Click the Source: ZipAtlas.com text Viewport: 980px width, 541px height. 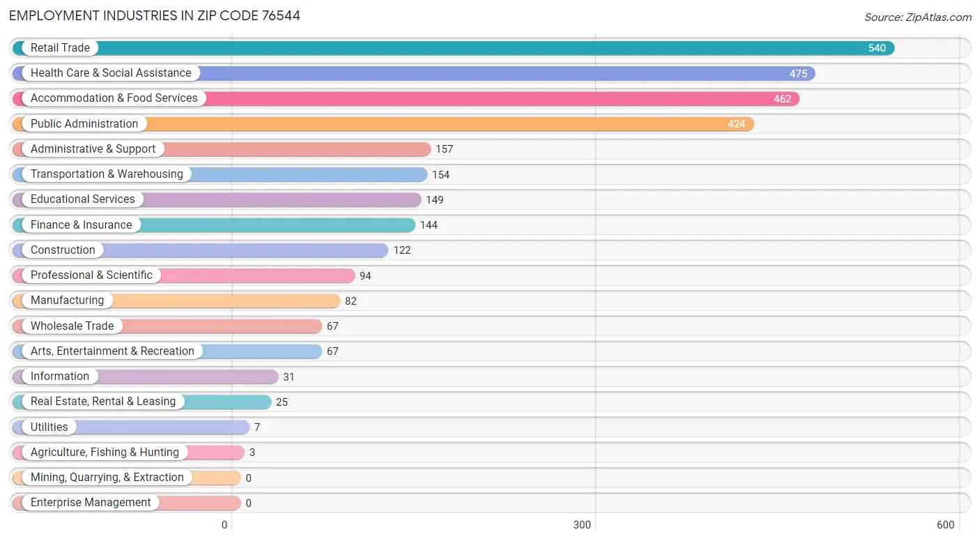[918, 17]
